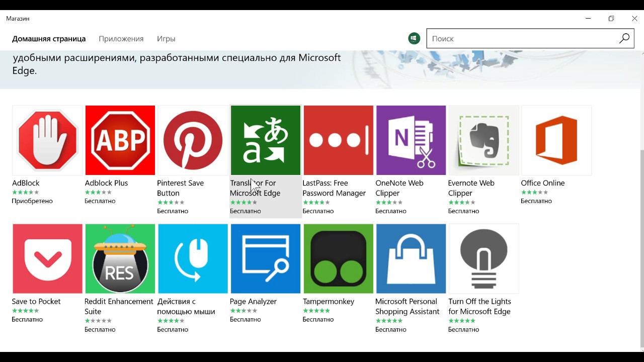The height and width of the screenshot is (362, 644).
Task: Open the Microsoft Personal Shopping Assistant icon
Action: coord(411,259)
